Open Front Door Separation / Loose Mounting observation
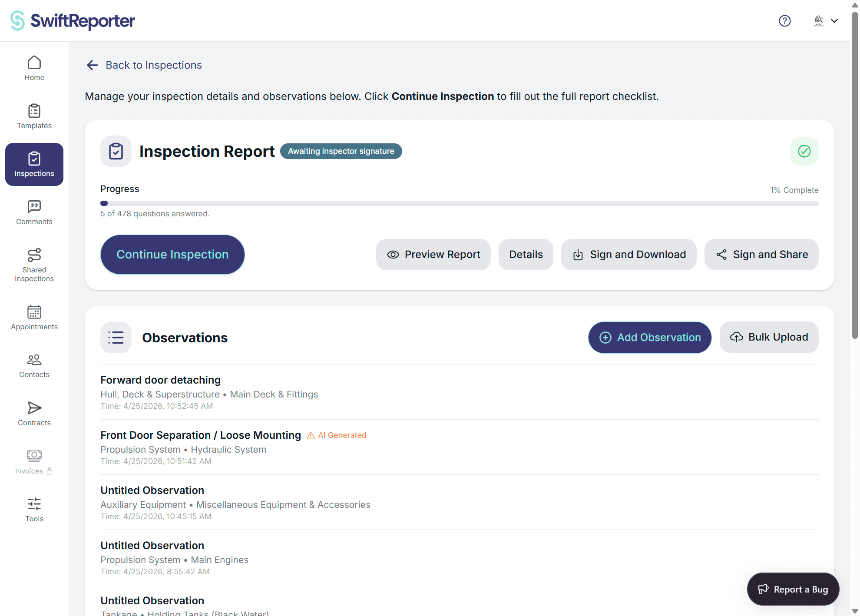 pos(460,447)
